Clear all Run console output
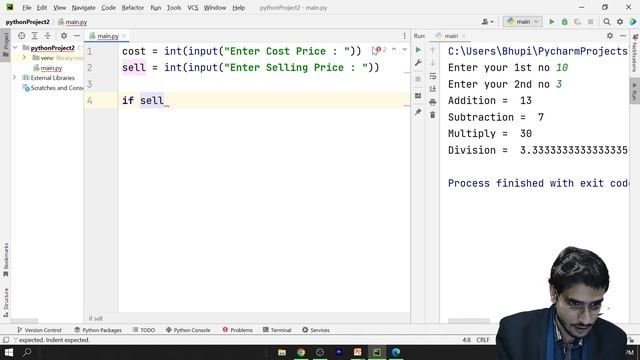 [x=433, y=115]
